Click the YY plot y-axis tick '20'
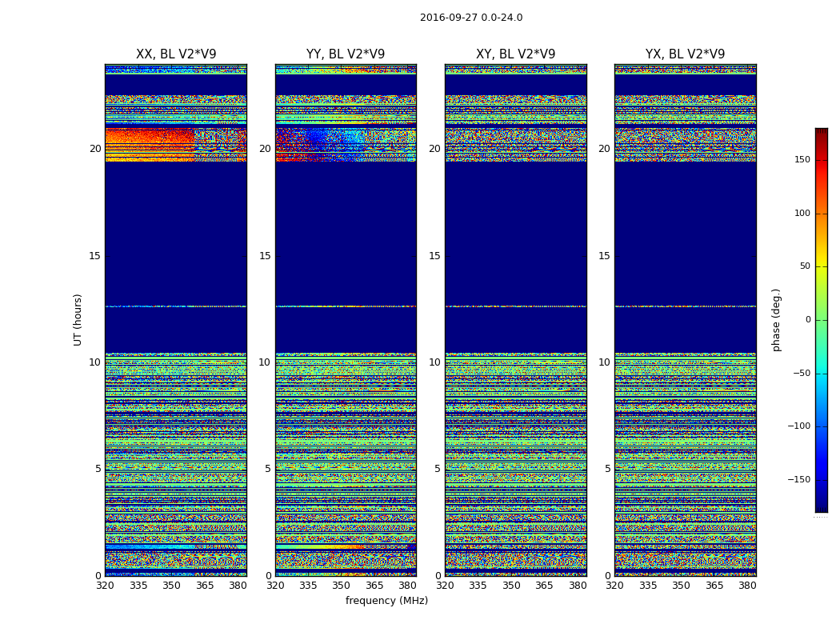840x640 pixels. (265, 148)
